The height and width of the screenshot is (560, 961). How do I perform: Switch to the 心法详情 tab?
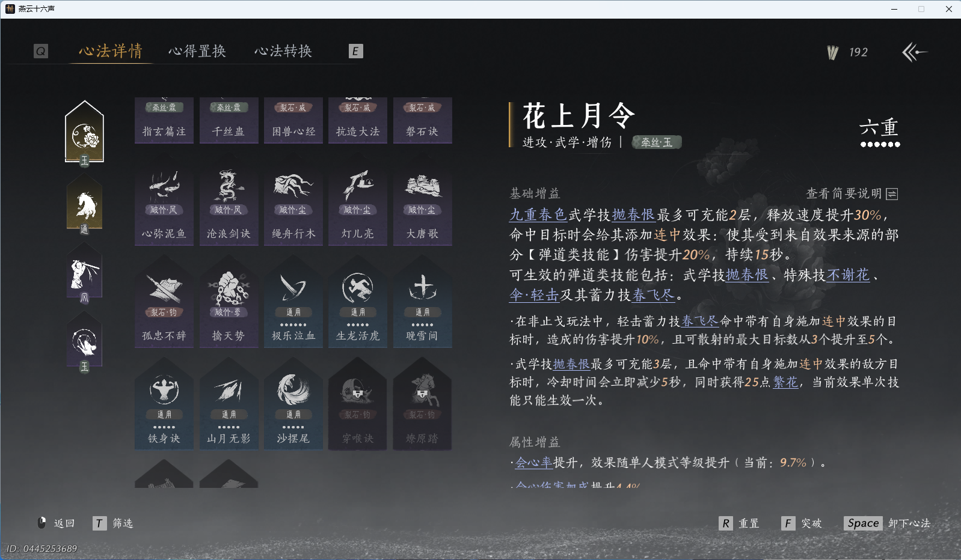click(111, 51)
